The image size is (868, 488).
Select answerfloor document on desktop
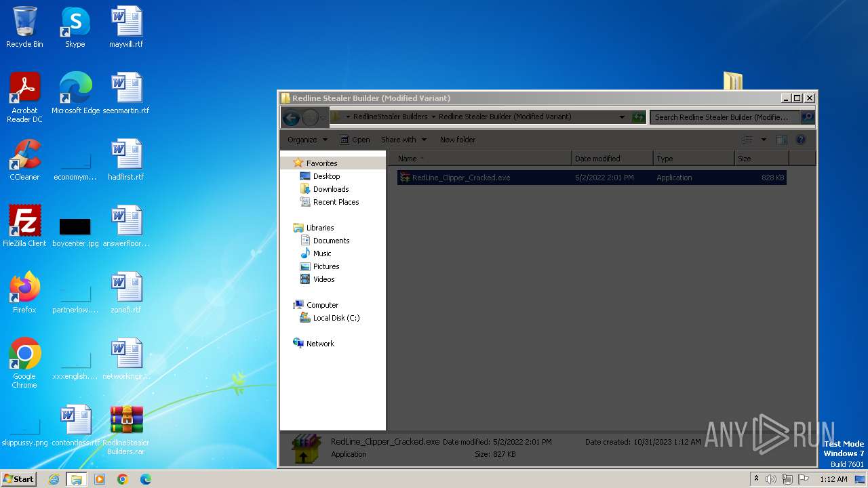tap(126, 226)
